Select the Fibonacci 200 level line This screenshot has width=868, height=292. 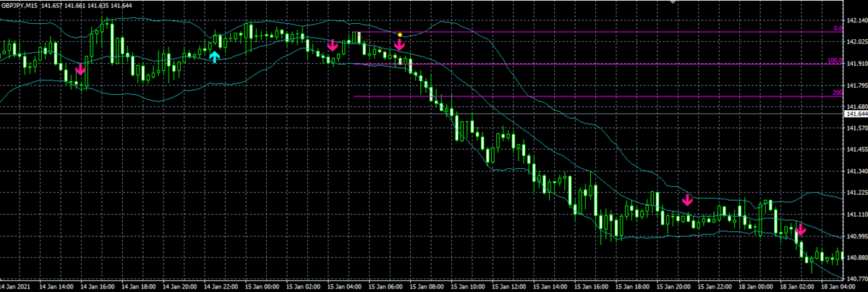click(x=598, y=96)
